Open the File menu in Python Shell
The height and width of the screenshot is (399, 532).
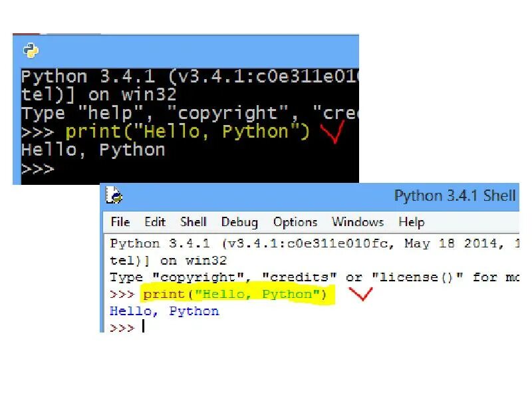pyautogui.click(x=120, y=222)
